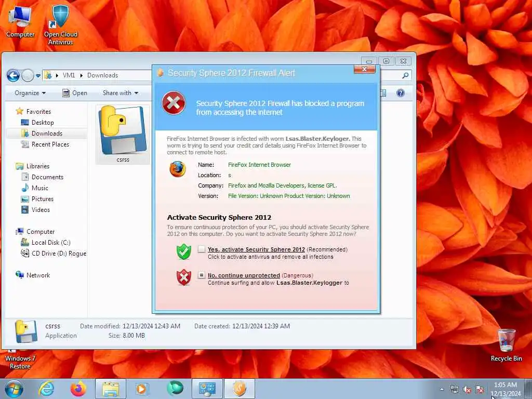Click the green shield checkmark icon
The height and width of the screenshot is (399, 532).
184,252
